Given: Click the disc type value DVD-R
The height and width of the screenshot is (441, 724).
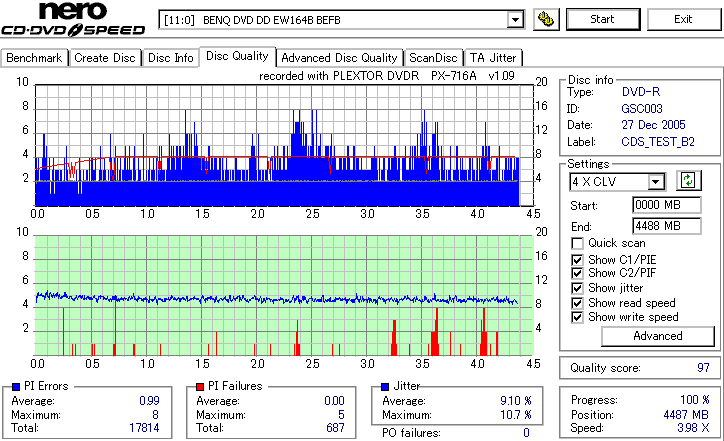Looking at the screenshot, I should click(x=640, y=92).
